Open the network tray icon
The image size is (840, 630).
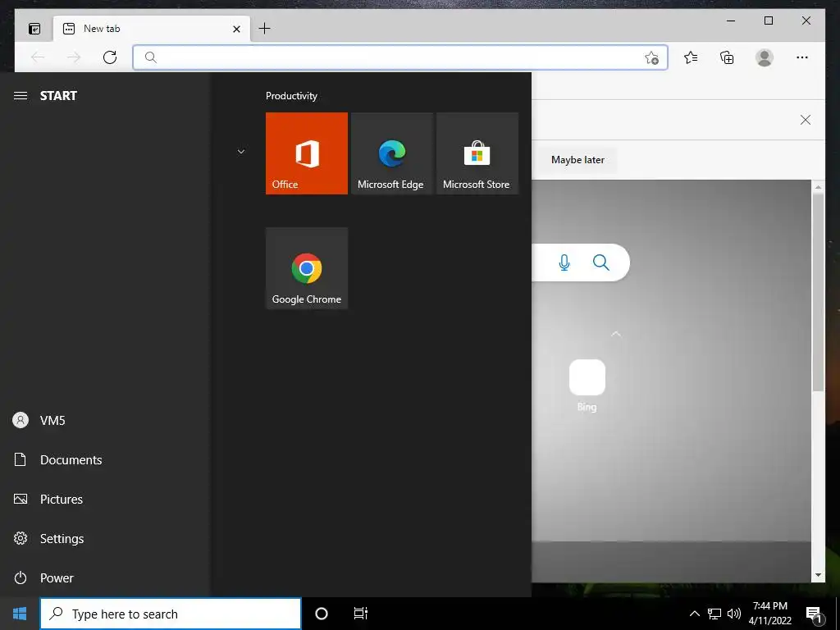(714, 614)
